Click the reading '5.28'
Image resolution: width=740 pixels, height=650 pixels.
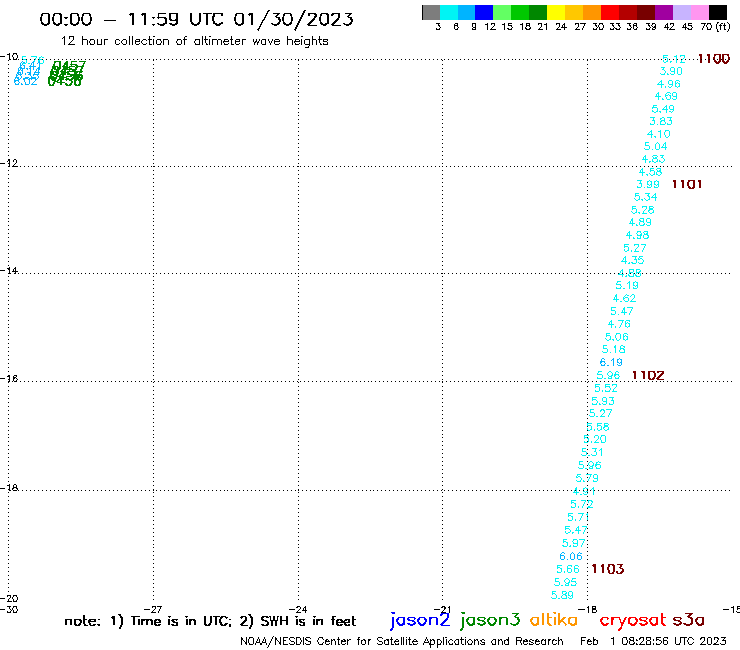click(x=643, y=210)
